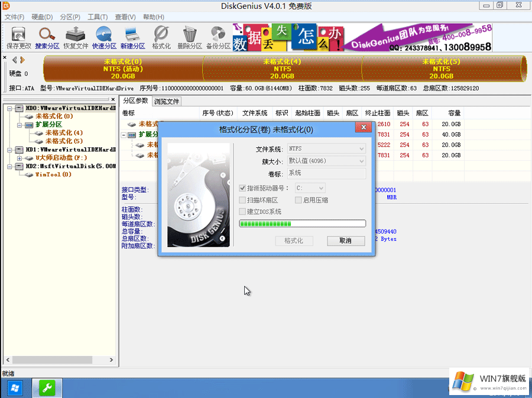Click the 取消 cancel button in dialog
The image size is (532, 398).
click(x=346, y=241)
